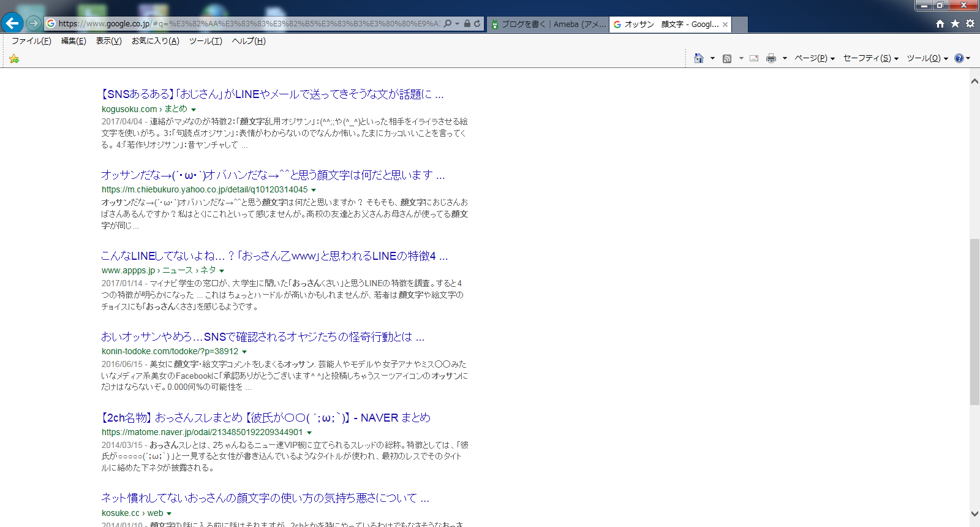Image resolution: width=980 pixels, height=527 pixels.
Task: Expand the Print options dropdown arrow
Action: (785, 58)
